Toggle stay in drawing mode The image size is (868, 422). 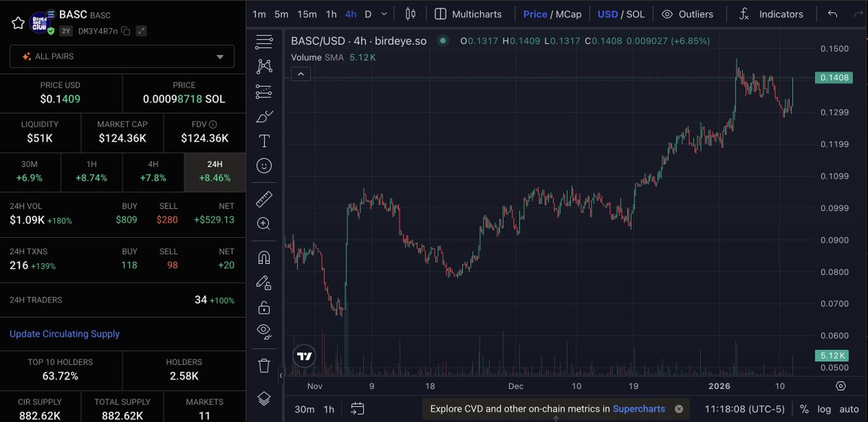[264, 283]
